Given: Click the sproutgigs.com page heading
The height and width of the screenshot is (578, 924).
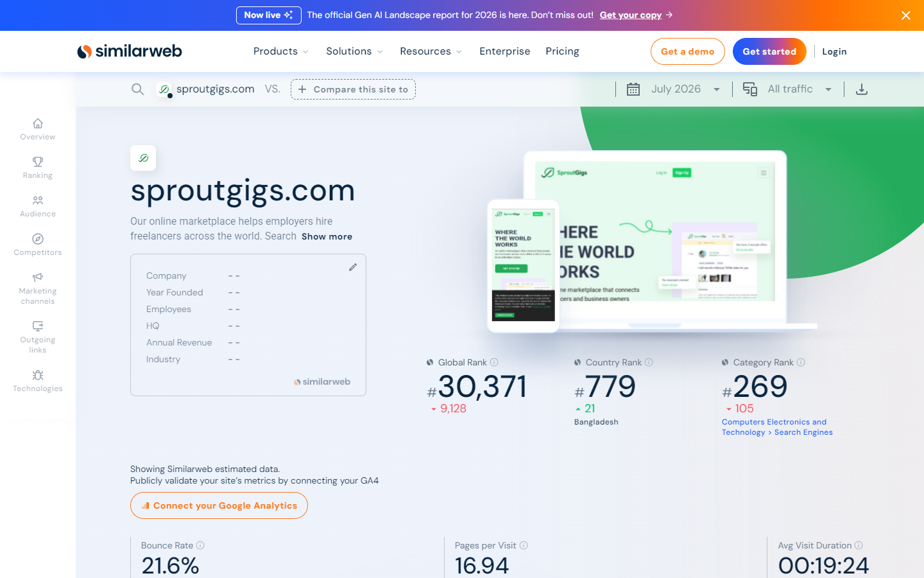Looking at the screenshot, I should [x=243, y=191].
